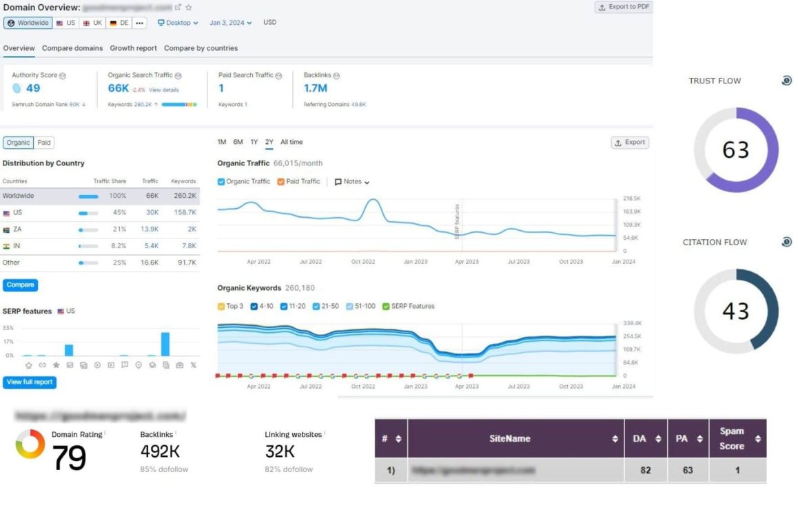This screenshot has width=798, height=532.
Task: Click the Authority Score info icon
Action: point(63,76)
